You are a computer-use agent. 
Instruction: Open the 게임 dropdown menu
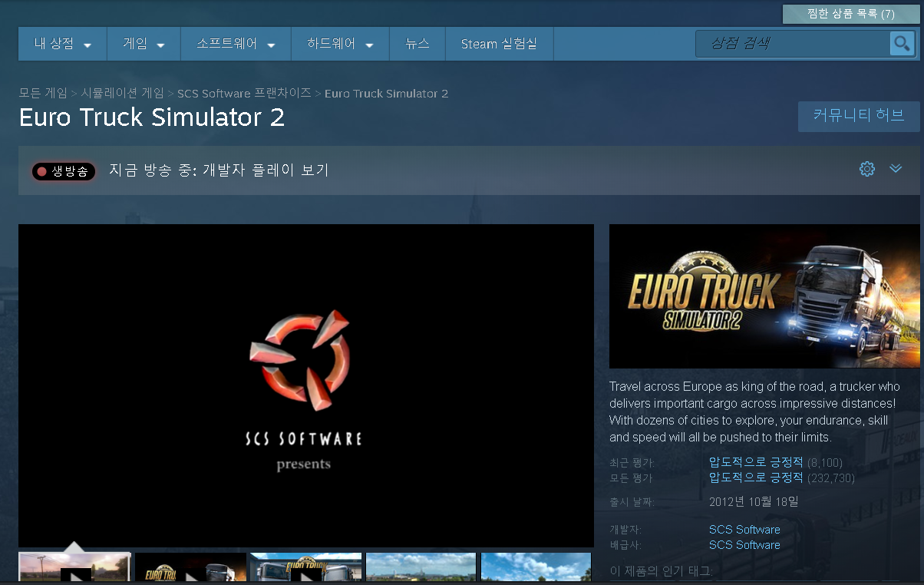(x=144, y=44)
